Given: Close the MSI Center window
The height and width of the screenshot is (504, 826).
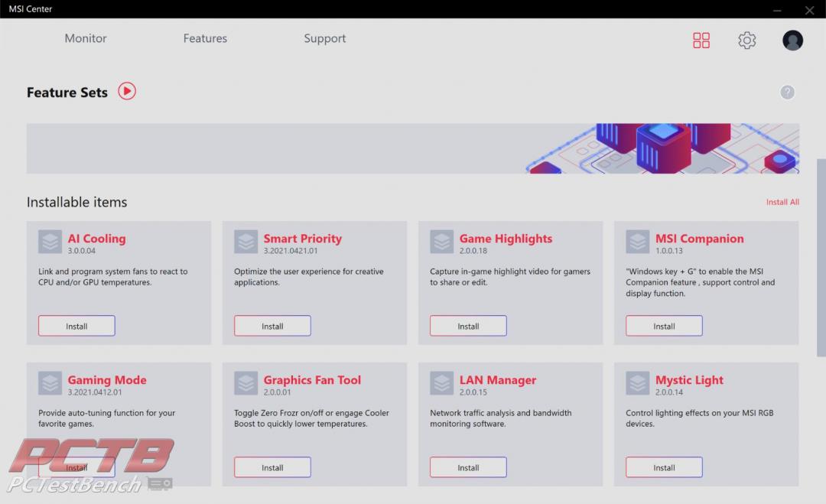Looking at the screenshot, I should (x=809, y=9).
